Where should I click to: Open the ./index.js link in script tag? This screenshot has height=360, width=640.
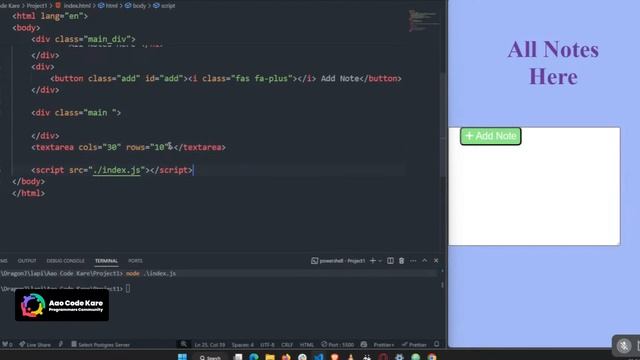point(116,170)
